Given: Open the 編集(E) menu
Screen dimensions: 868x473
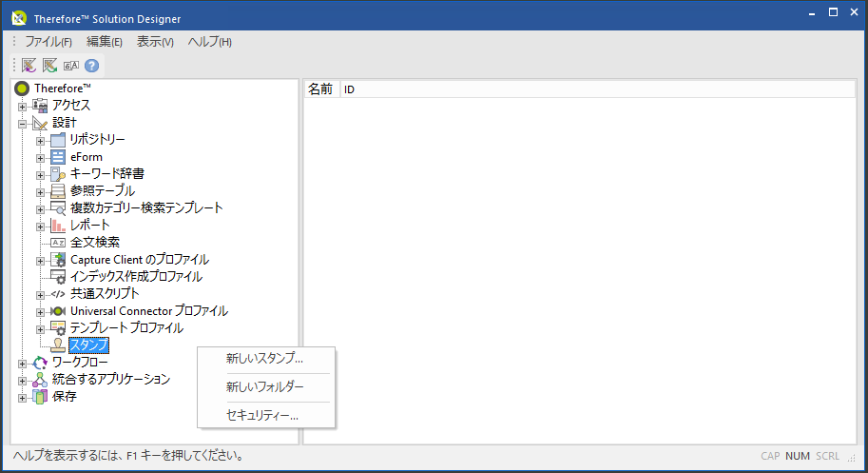Looking at the screenshot, I should [x=104, y=42].
